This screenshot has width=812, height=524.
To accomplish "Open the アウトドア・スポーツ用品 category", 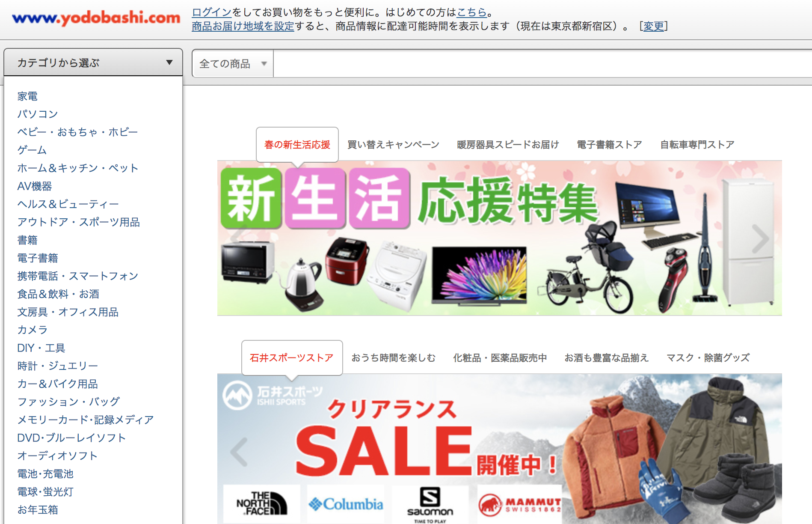I will pos(78,222).
